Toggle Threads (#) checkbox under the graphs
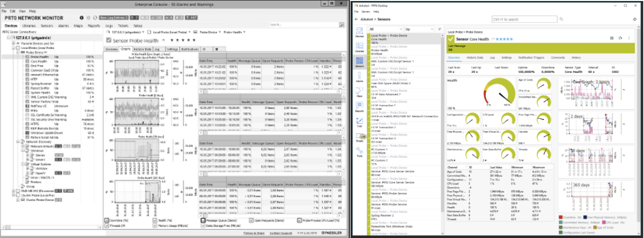The width and height of the screenshot is (644, 238). tap(107, 225)
